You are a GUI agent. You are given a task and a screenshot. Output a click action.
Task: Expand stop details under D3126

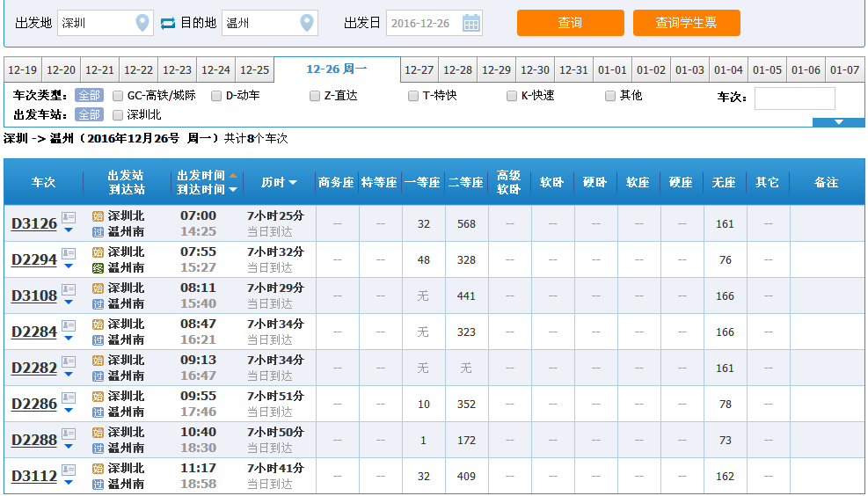coord(68,230)
